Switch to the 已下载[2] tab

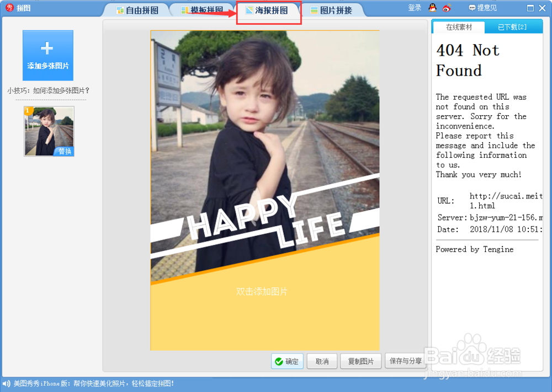(x=513, y=27)
